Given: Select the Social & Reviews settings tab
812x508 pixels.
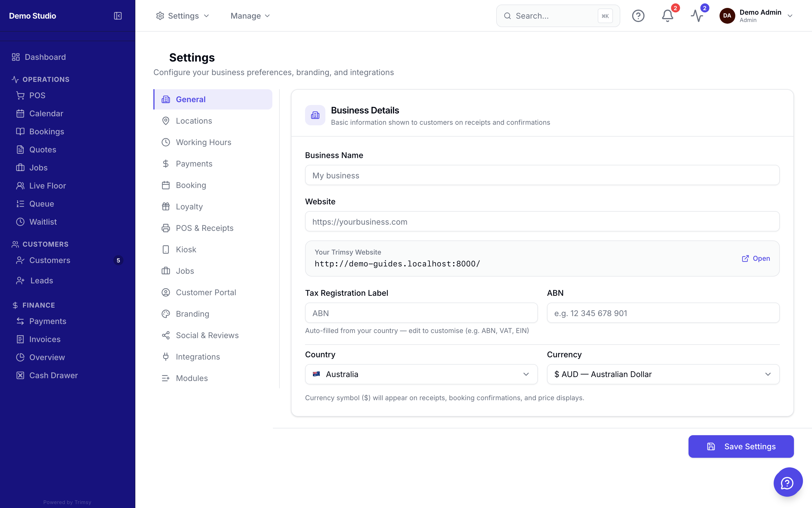Looking at the screenshot, I should [213, 335].
